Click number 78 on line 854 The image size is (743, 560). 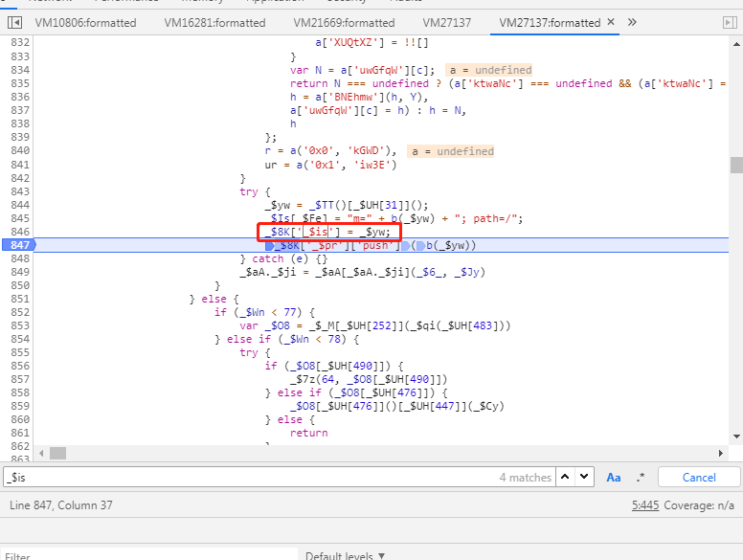334,339
